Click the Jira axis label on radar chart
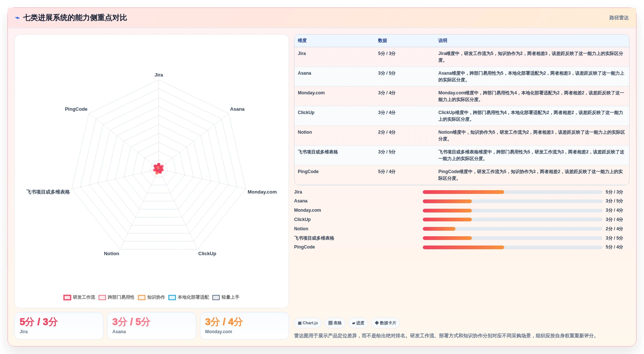 [x=159, y=75]
